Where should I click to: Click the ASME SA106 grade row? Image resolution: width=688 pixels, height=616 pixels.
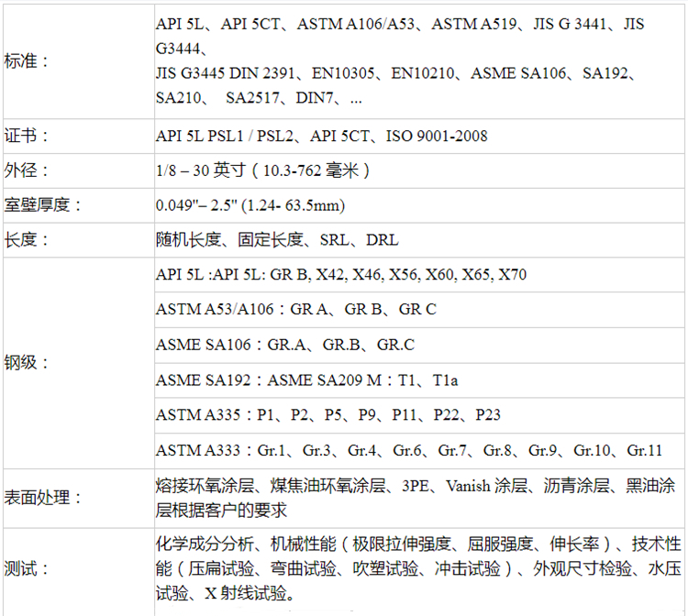[x=285, y=345]
